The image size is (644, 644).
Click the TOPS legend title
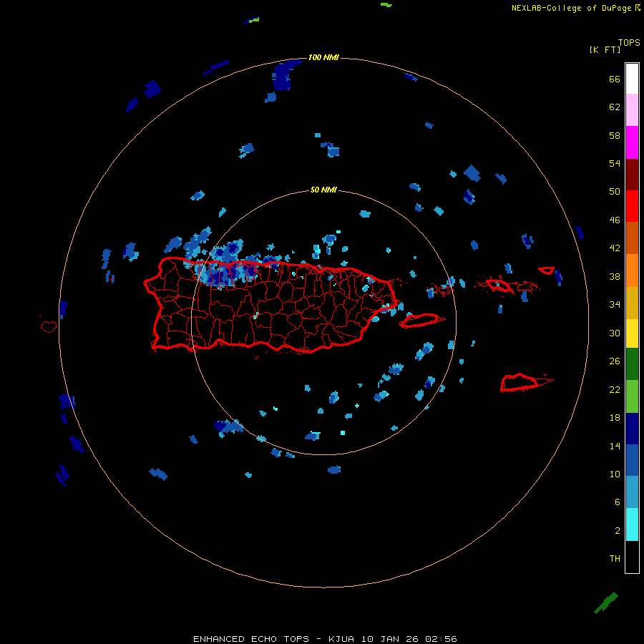629,43
